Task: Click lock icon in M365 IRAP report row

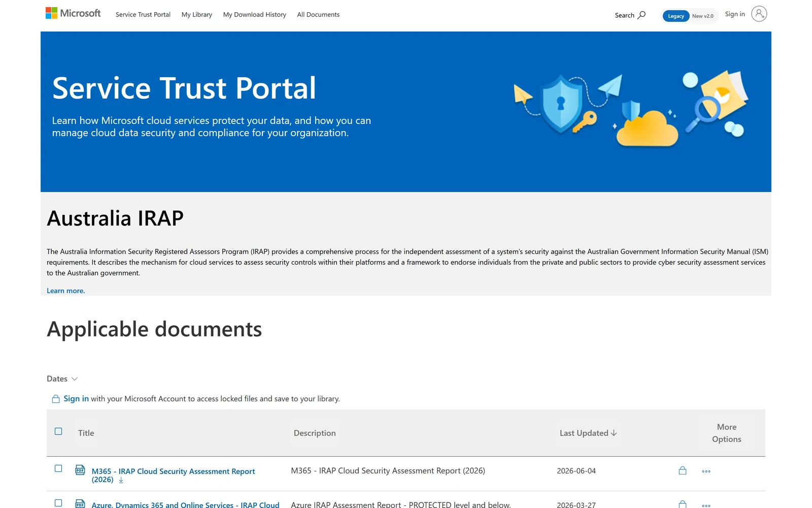Action: pyautogui.click(x=683, y=471)
